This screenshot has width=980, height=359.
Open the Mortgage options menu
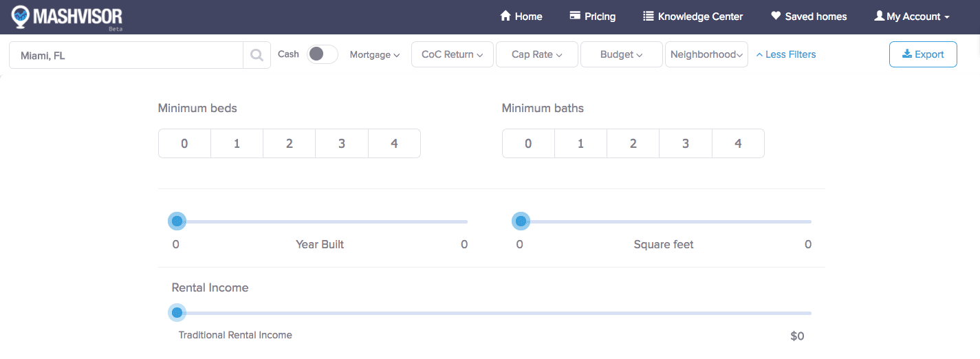click(x=374, y=54)
